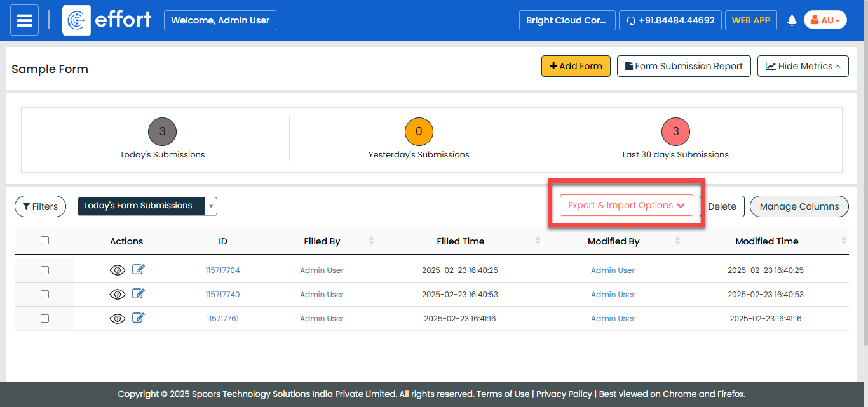Click the effort logo icon
868x407 pixels.
tap(76, 20)
